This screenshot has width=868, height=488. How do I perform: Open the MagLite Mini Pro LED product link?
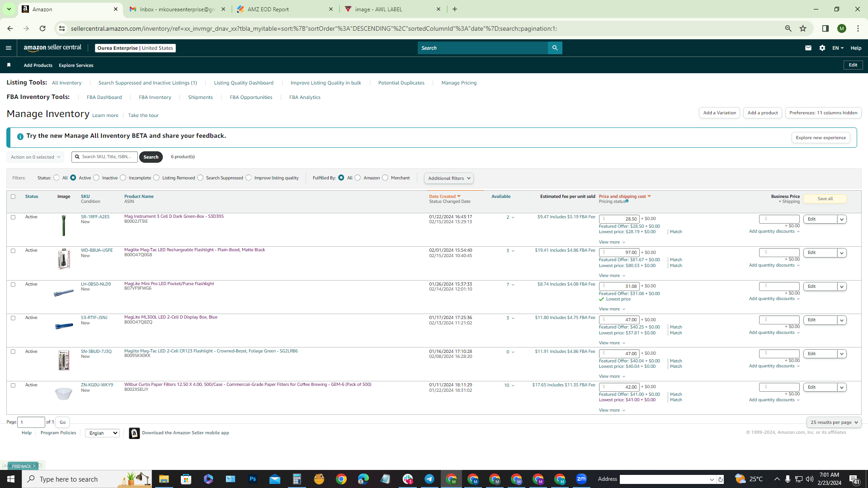(169, 284)
